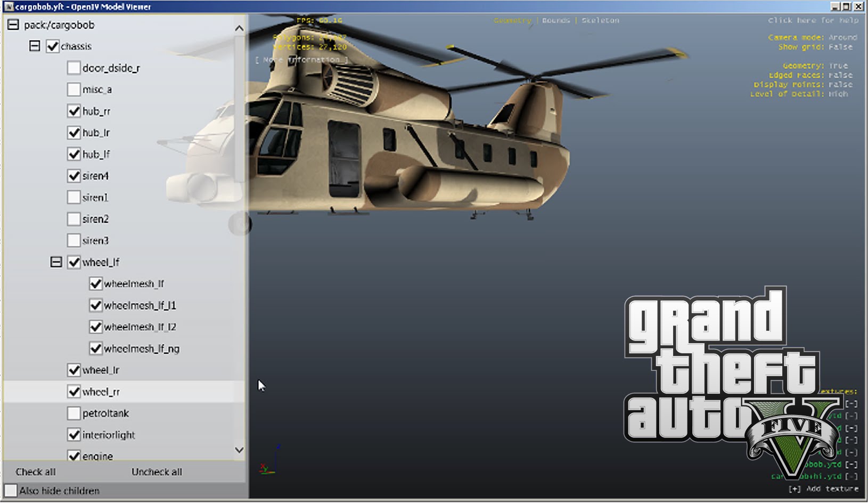Collapse the wheel_lf tree branch
This screenshot has width=868, height=504.
coord(56,262)
